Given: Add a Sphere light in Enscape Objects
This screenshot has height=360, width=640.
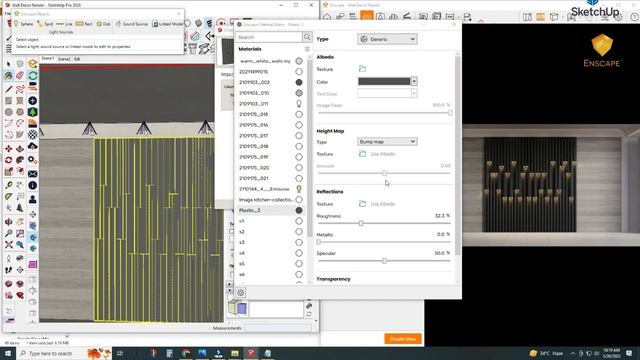Looking at the screenshot, I should [x=23, y=24].
